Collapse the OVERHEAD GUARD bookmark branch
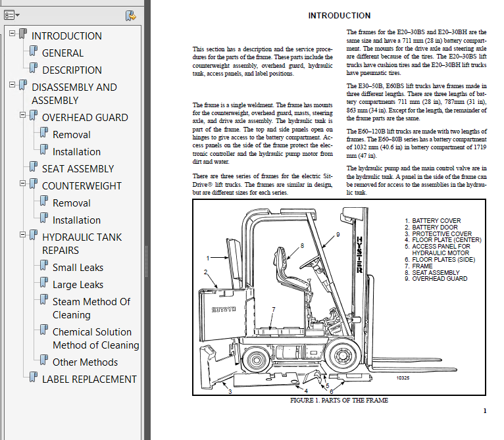Screen dimensions: 504x440 click(x=23, y=114)
